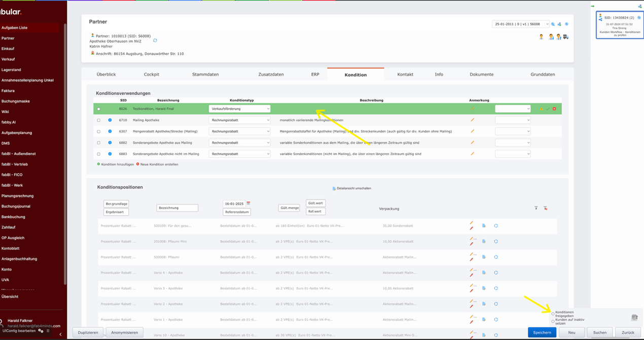This screenshot has height=340, width=644.
Task: Expand the version dropdown 25-01-2011
Action: 521,24
